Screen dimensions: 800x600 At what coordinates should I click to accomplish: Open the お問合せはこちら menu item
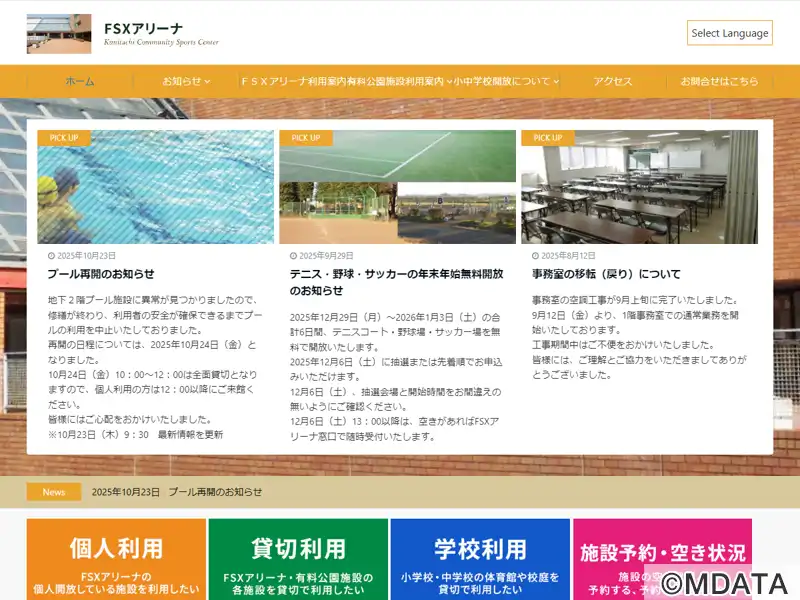coord(719,81)
